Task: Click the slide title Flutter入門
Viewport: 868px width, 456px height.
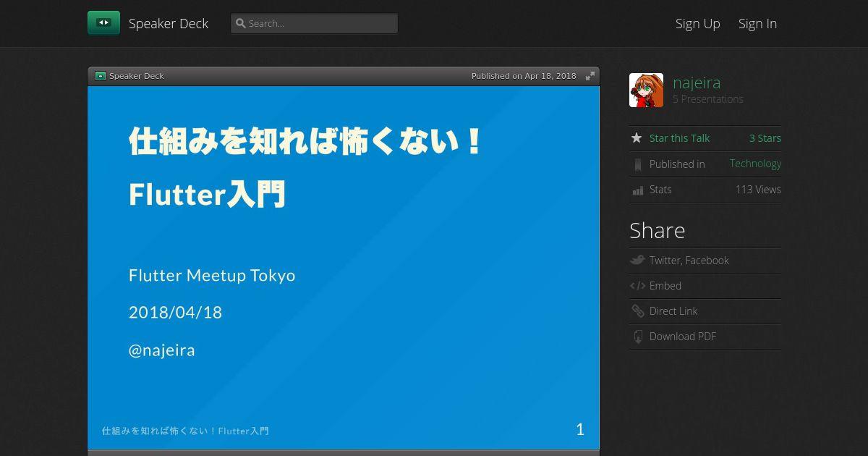Action: [x=207, y=194]
